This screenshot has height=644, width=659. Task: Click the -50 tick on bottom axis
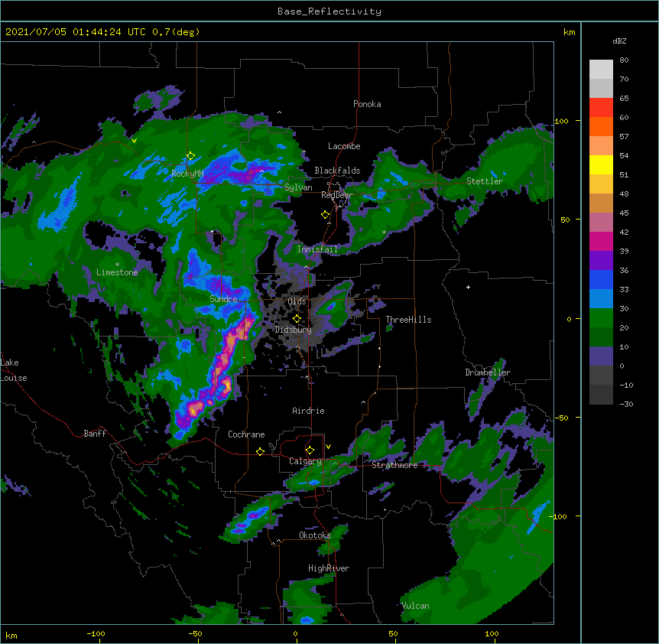(x=195, y=634)
